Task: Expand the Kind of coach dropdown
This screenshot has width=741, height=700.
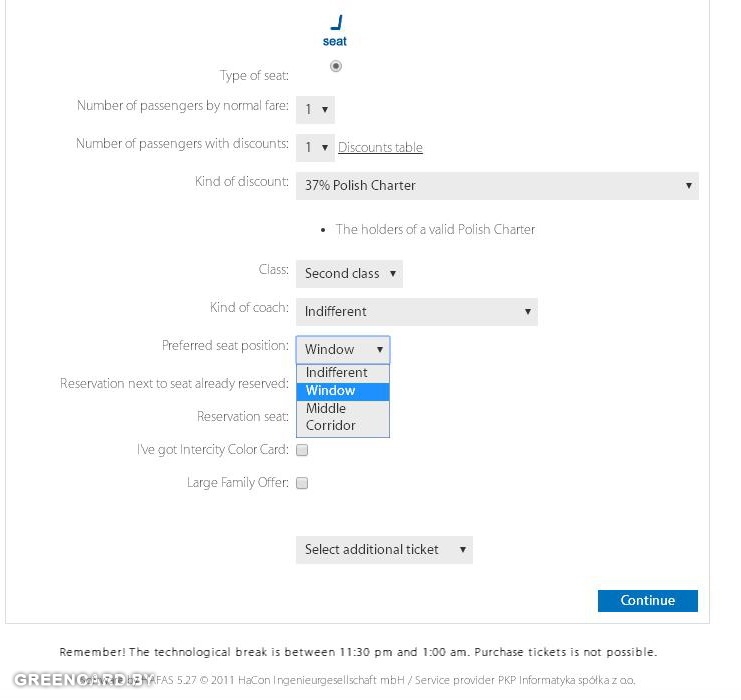Action: click(x=416, y=312)
